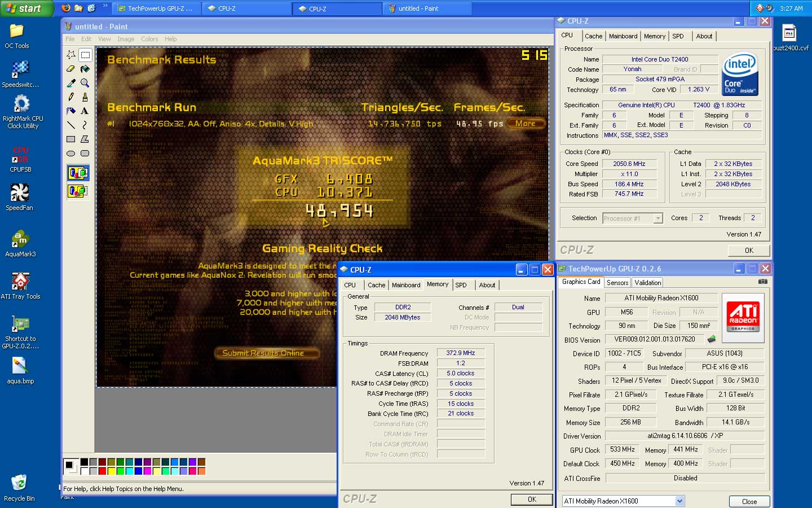812x508 pixels.
Task: Select the buzt2400.cvf file on desktop
Action: 790,37
